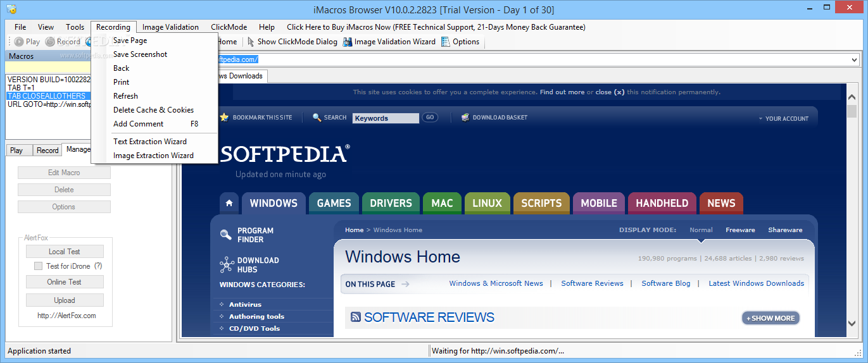Launch Image Extraction Wizard
This screenshot has width=868, height=363.
[154, 156]
